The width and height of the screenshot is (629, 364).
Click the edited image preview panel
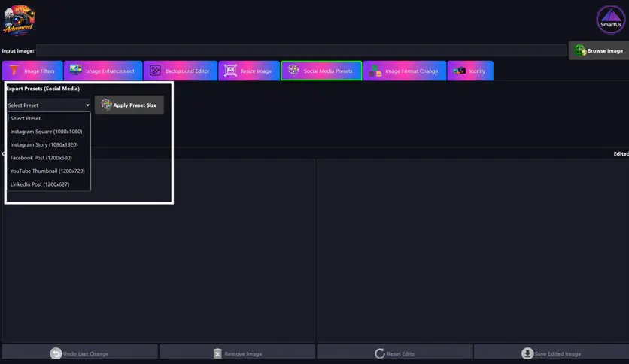pos(473,250)
